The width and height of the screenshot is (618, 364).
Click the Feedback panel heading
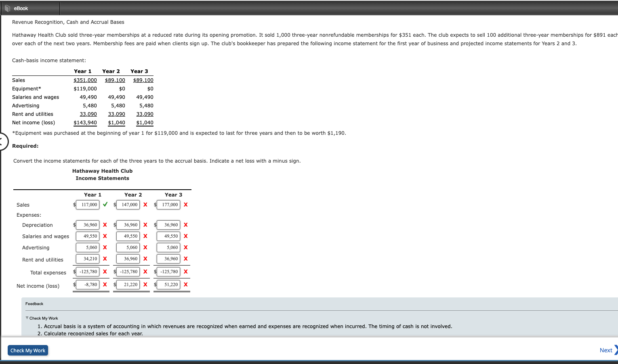[34, 304]
